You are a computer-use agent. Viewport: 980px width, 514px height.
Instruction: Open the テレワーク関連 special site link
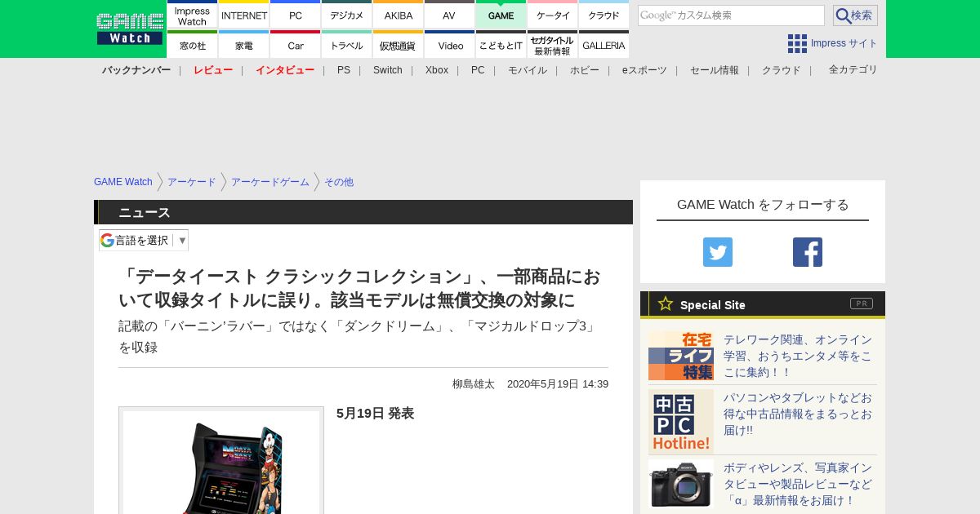click(x=798, y=356)
